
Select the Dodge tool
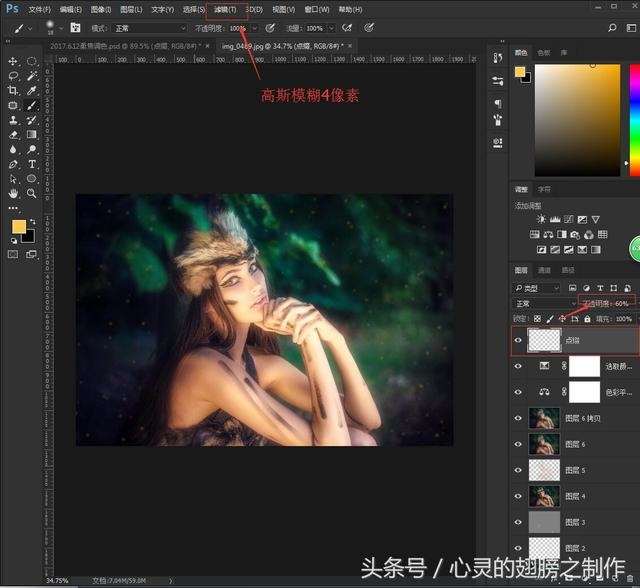(x=31, y=149)
